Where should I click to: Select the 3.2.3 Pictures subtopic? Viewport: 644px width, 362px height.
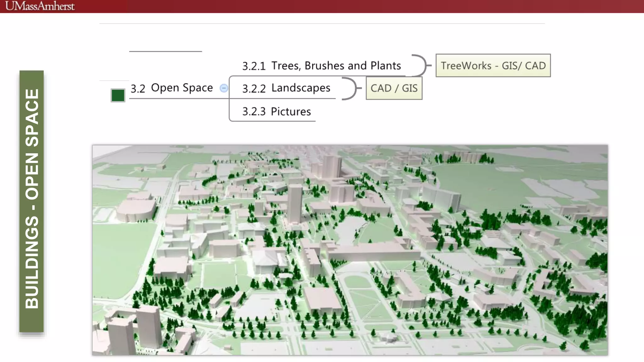tap(276, 112)
